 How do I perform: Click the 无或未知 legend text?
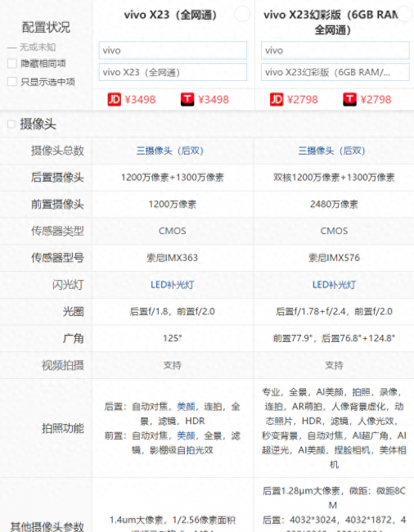coord(38,47)
